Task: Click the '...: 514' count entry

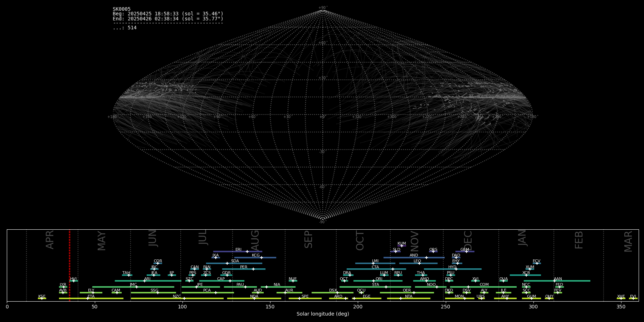Action: [x=125, y=28]
